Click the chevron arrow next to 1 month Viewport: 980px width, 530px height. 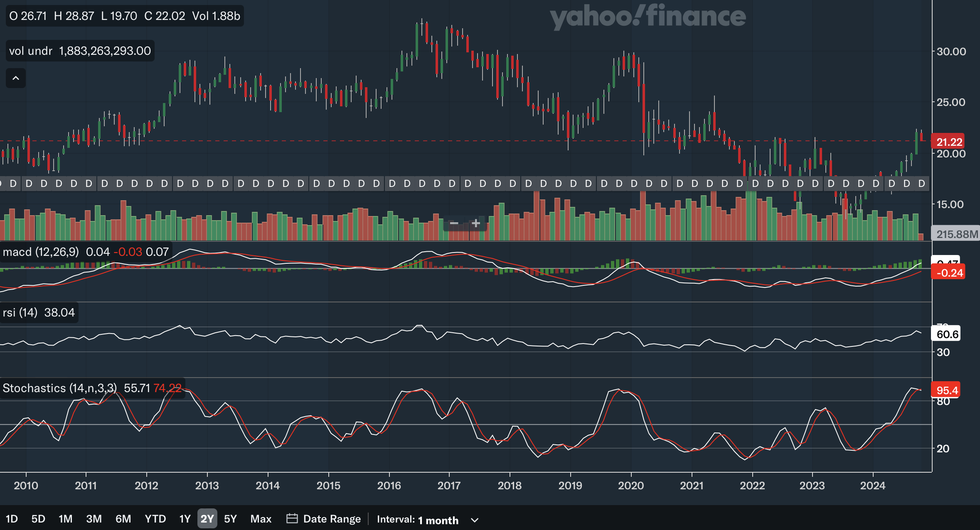[x=475, y=520]
